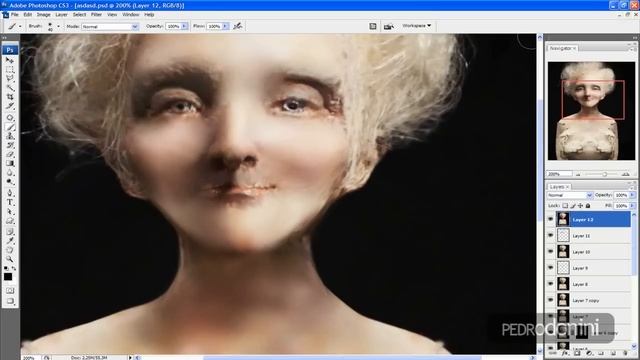Open the Brush Preset picker
This screenshot has height=360, width=640.
click(58, 27)
